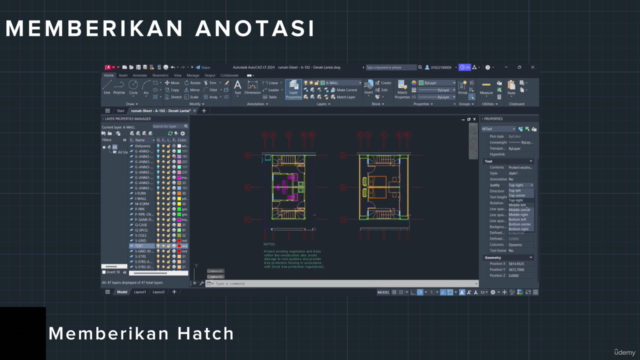Toggle on/off bulb for Defpoints layer

pos(158,146)
